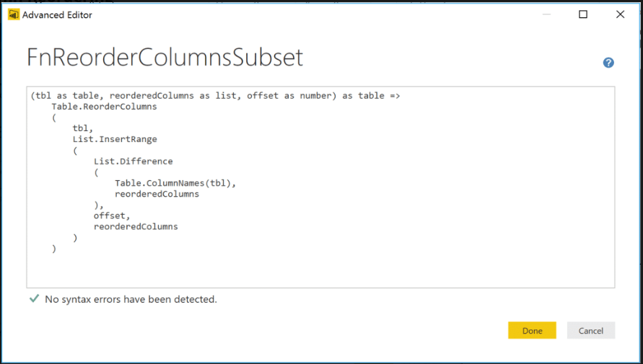This screenshot has width=643, height=364.
Task: Open help via the blue question mark icon
Action: pos(608,63)
